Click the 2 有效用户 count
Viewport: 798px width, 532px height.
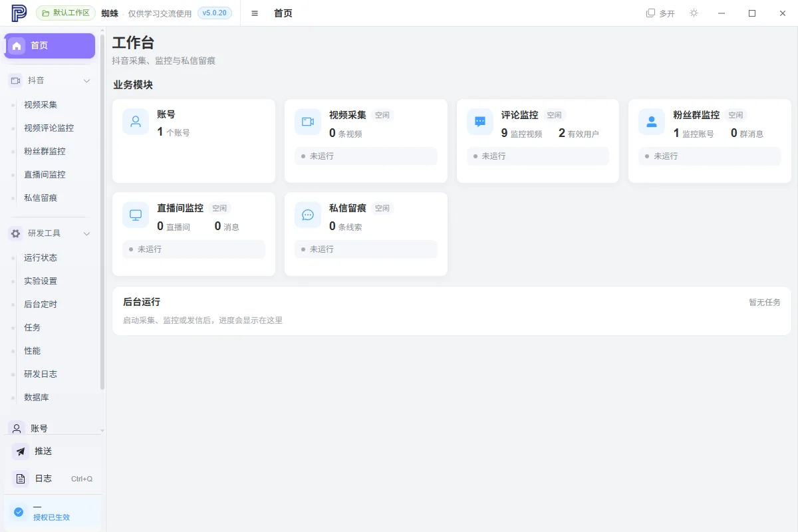click(579, 133)
